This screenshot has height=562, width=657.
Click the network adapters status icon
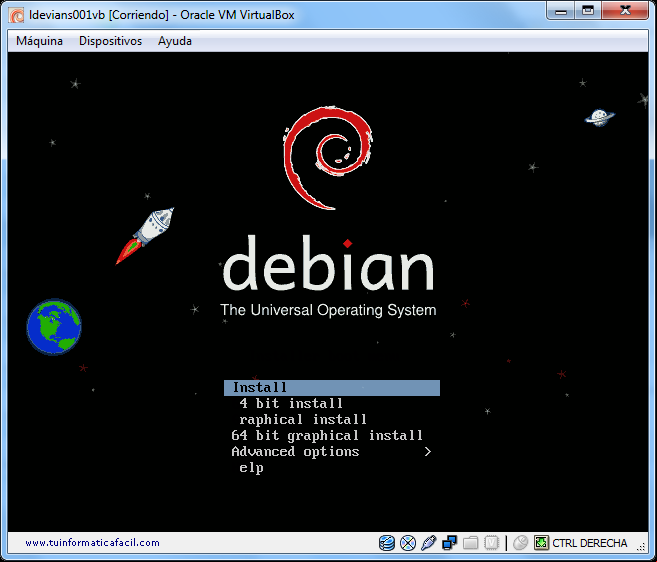tap(450, 543)
